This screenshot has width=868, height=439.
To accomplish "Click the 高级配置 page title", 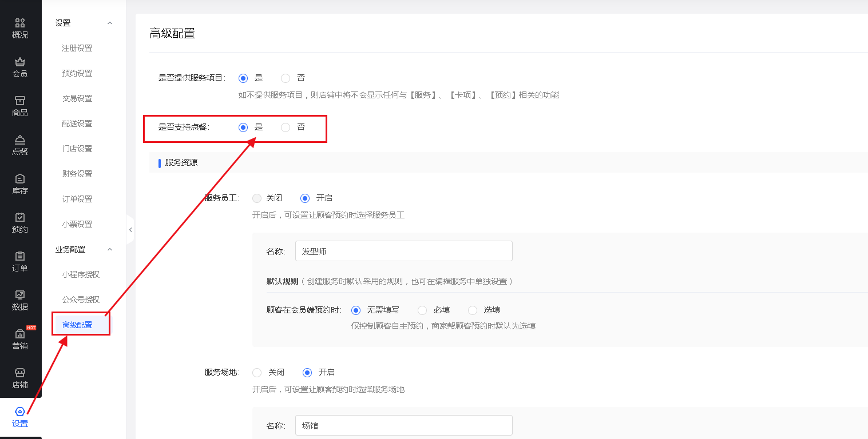I will tap(172, 33).
